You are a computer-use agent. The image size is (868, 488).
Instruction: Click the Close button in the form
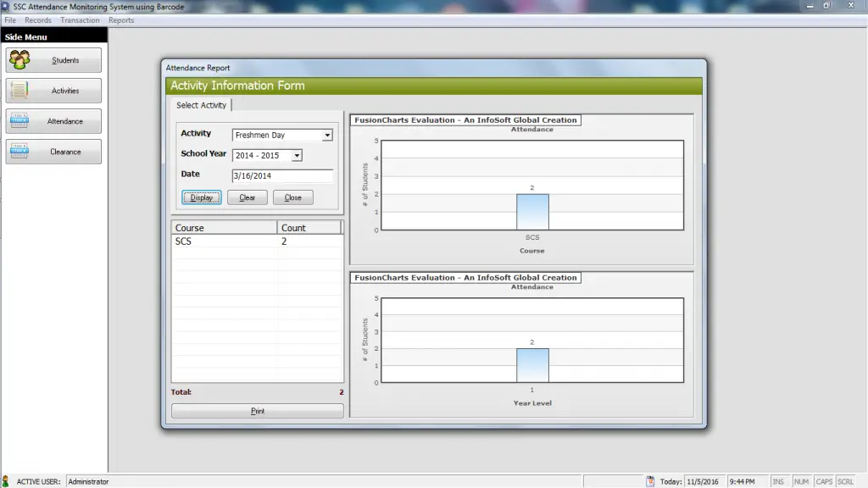293,197
